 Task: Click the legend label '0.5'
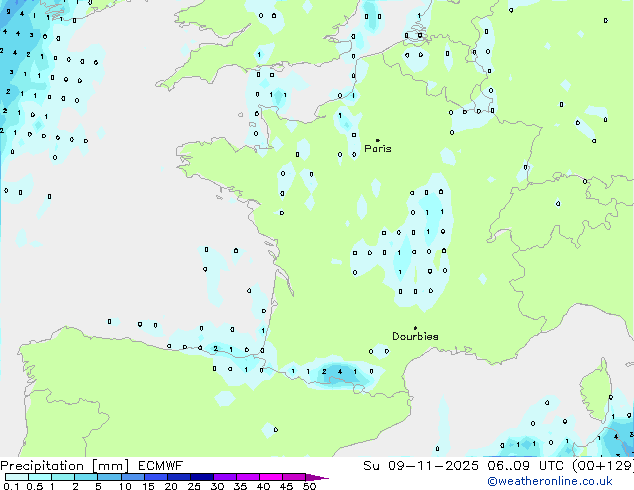click(x=35, y=486)
